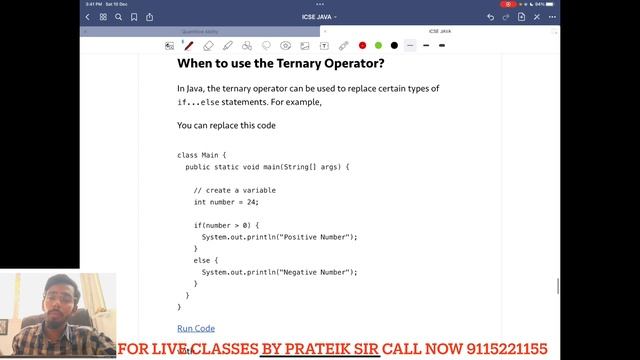Viewport: 640px width, 360px height.
Task: Click the text 'You can replace this code'
Action: pos(226,125)
